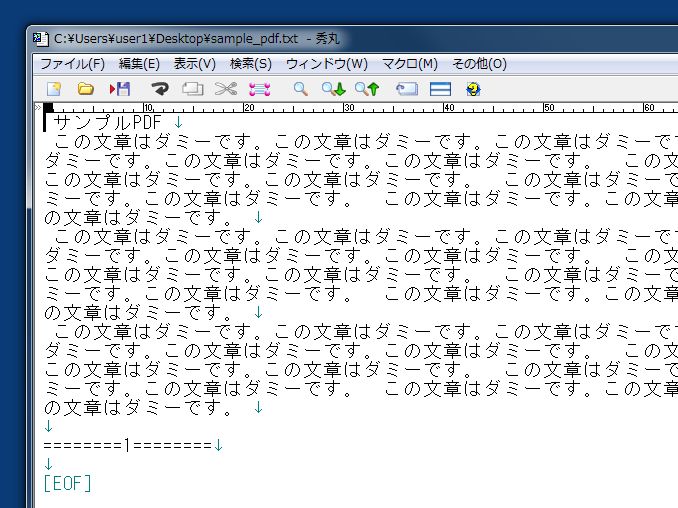This screenshot has width=678, height=508.
Task: Open the 検索(S) menu
Action: coord(251,64)
